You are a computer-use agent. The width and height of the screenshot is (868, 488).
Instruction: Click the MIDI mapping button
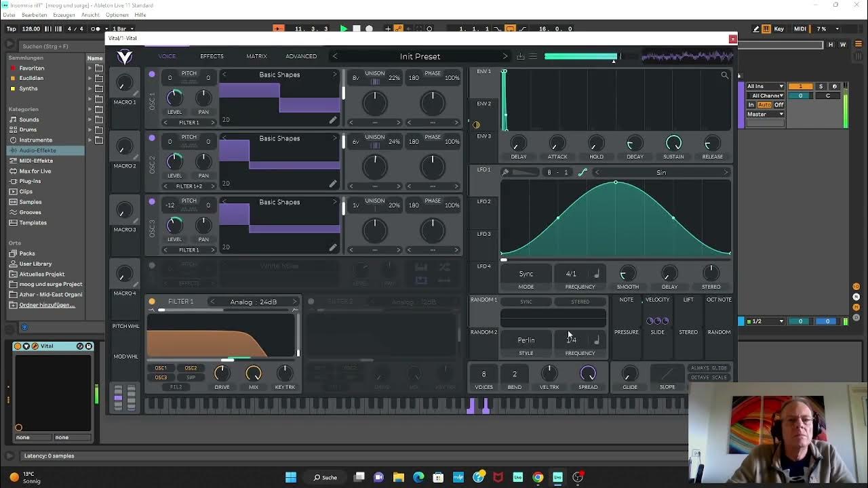800,28
